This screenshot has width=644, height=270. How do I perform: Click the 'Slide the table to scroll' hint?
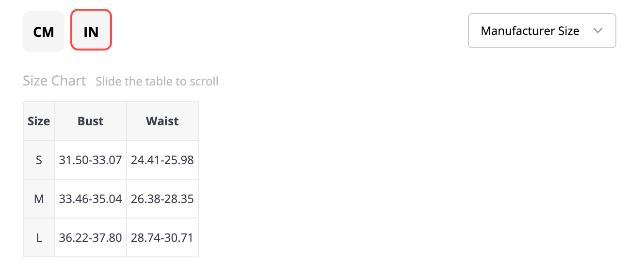pyautogui.click(x=157, y=81)
